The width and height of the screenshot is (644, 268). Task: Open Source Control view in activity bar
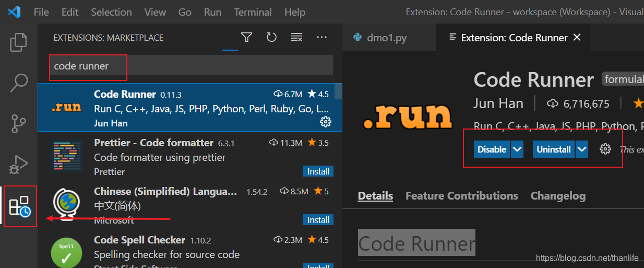19,124
